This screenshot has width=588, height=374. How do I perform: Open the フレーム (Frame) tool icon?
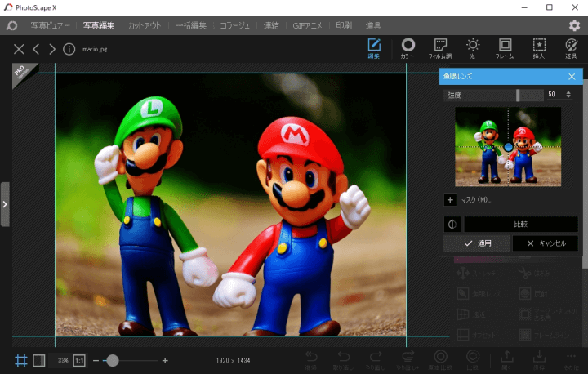505,49
